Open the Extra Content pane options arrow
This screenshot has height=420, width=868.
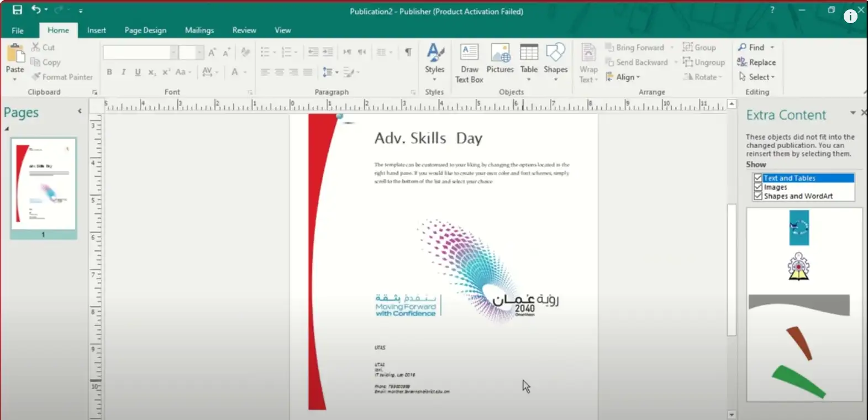click(x=853, y=113)
